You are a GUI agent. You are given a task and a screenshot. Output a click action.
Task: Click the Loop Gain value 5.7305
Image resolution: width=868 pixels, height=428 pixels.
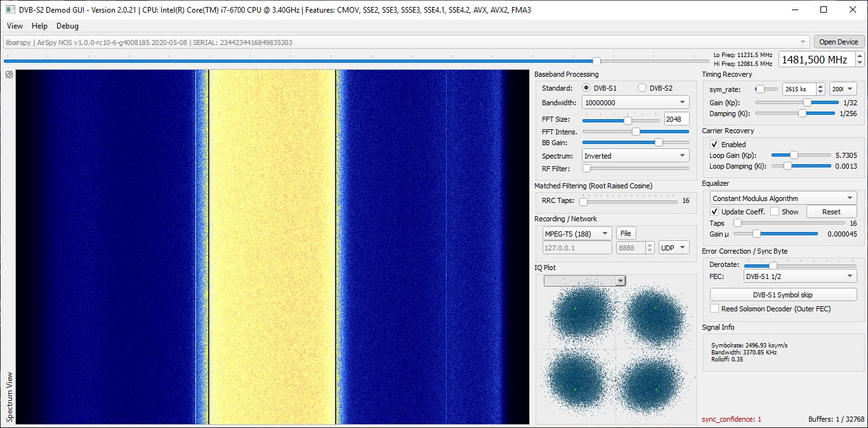(846, 155)
